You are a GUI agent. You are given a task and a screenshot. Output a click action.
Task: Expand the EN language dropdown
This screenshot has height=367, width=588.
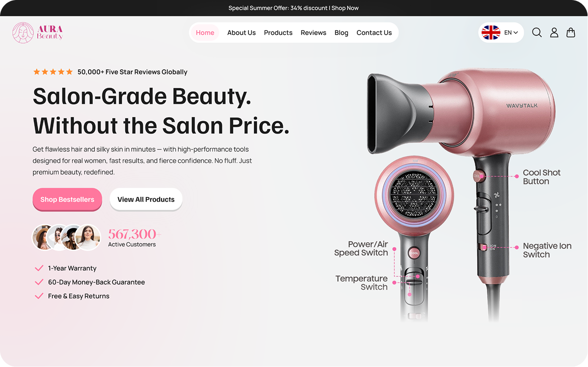click(511, 32)
